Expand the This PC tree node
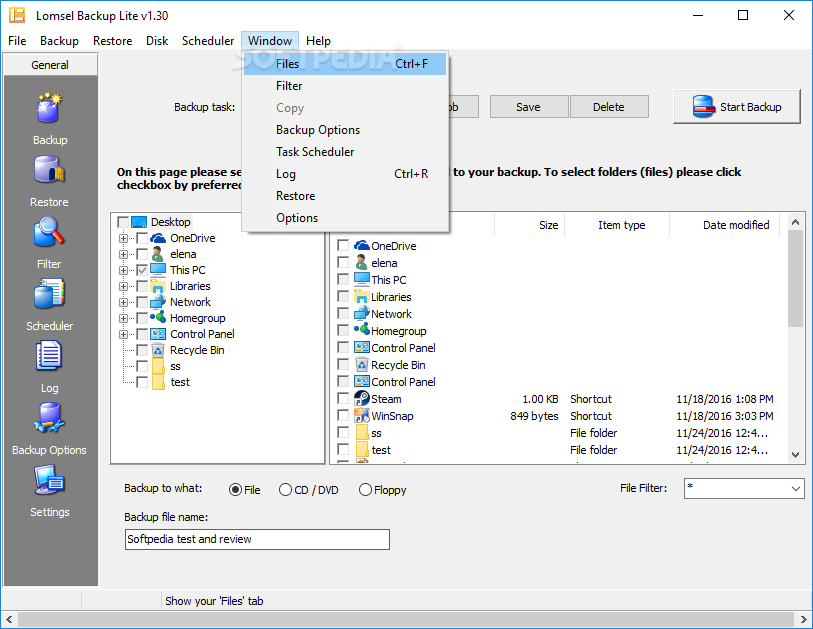Screen dimensions: 813x629 point(123,270)
